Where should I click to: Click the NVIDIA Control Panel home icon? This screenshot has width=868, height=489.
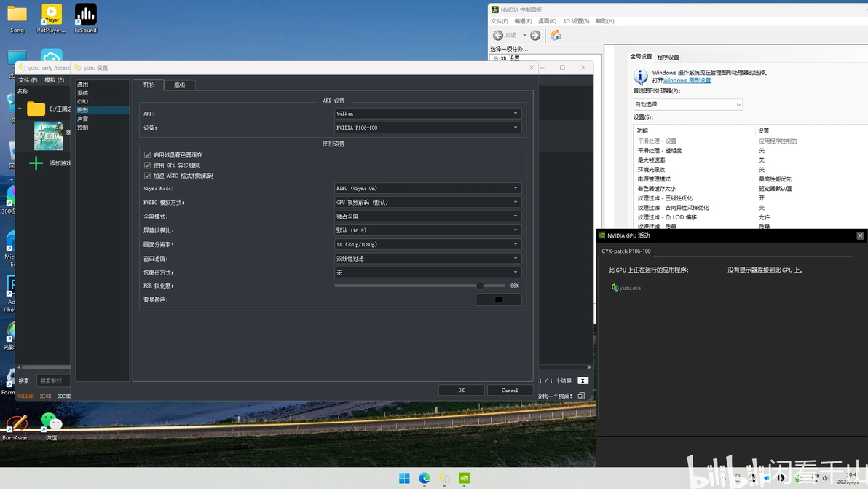point(556,35)
